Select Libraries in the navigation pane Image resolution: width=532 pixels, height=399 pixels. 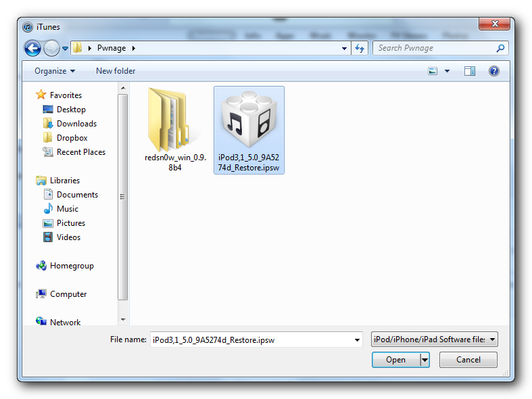pyautogui.click(x=65, y=181)
